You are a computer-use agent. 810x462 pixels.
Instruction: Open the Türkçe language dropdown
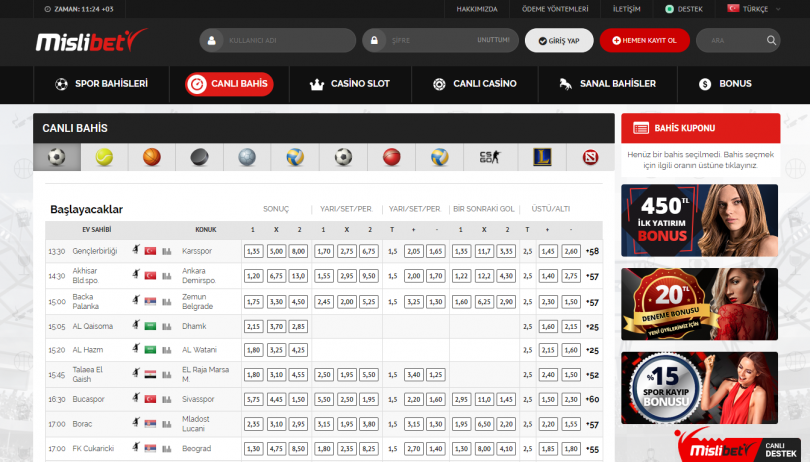(754, 9)
